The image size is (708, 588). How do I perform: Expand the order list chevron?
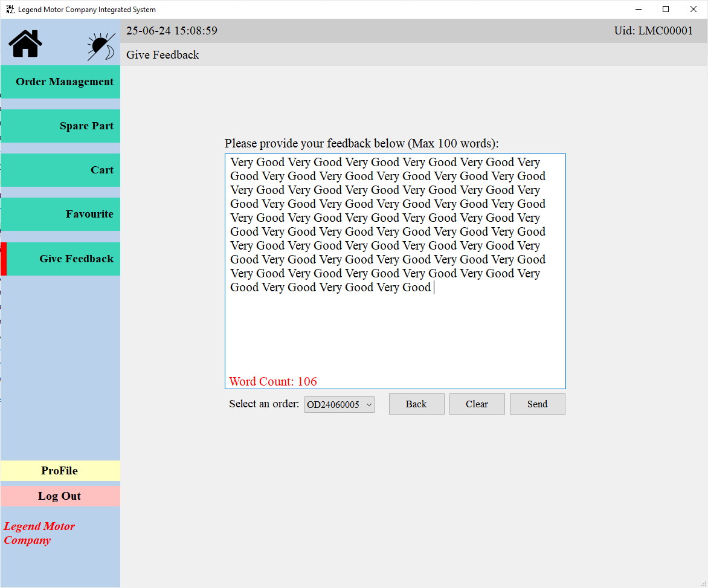point(368,404)
